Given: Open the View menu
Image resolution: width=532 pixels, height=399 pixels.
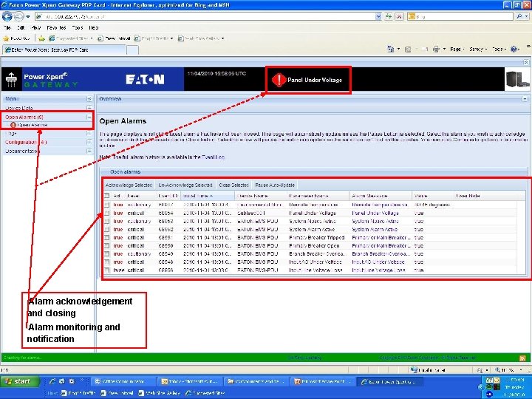Looking at the screenshot, I should 35,28.
